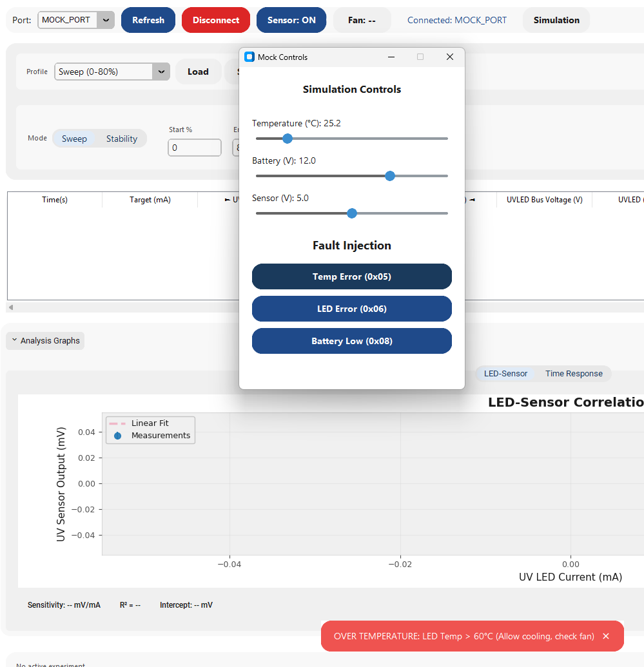Inject Temp Error (0x05) fault
644x667 pixels.
click(351, 276)
